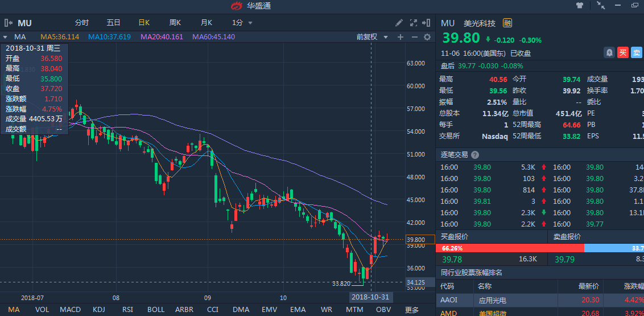Show the ARBR indicator
This screenshot has width=644, height=316.
[x=184, y=309]
